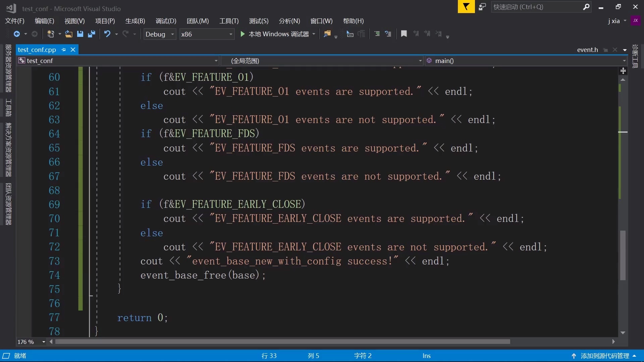This screenshot has width=644, height=362.
Task: Open the 解决方案资源管理器 side panel tab
Action: [8, 150]
